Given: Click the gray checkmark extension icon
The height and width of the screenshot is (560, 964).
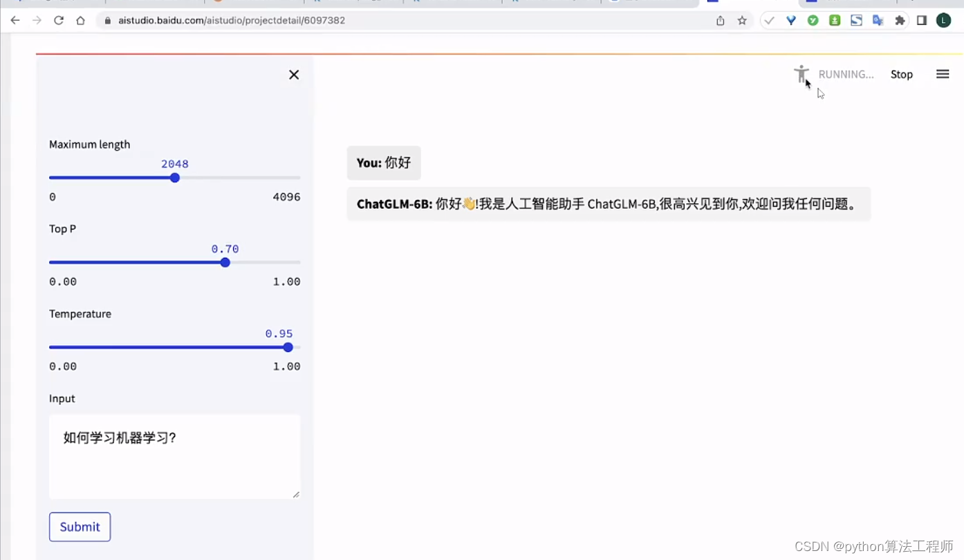Looking at the screenshot, I should pyautogui.click(x=769, y=21).
